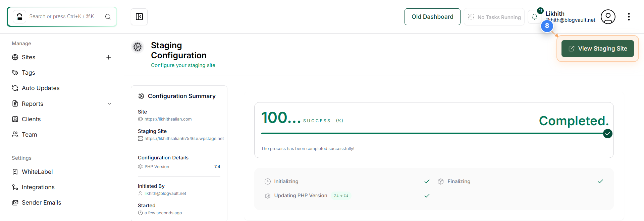Open Sites in the sidebar
644x221 pixels.
tap(29, 57)
